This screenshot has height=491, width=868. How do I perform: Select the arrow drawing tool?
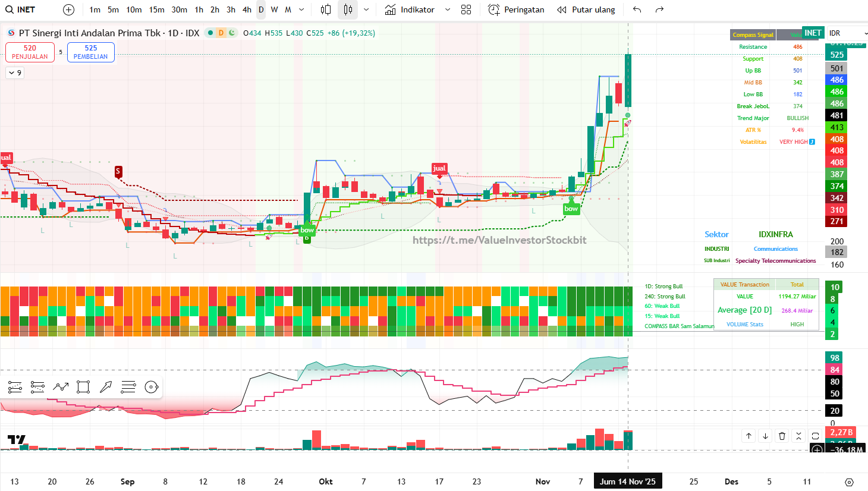coord(106,388)
